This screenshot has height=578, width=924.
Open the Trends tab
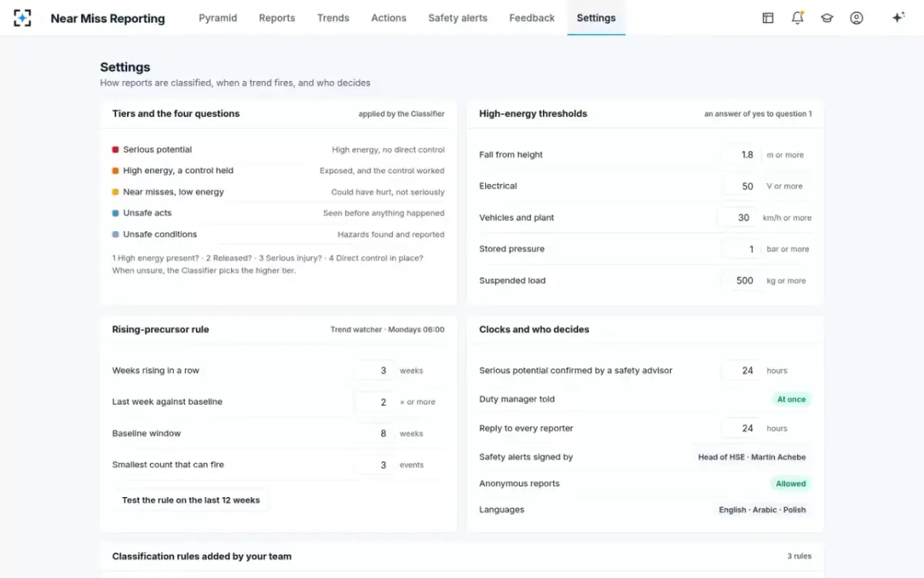pyautogui.click(x=333, y=18)
